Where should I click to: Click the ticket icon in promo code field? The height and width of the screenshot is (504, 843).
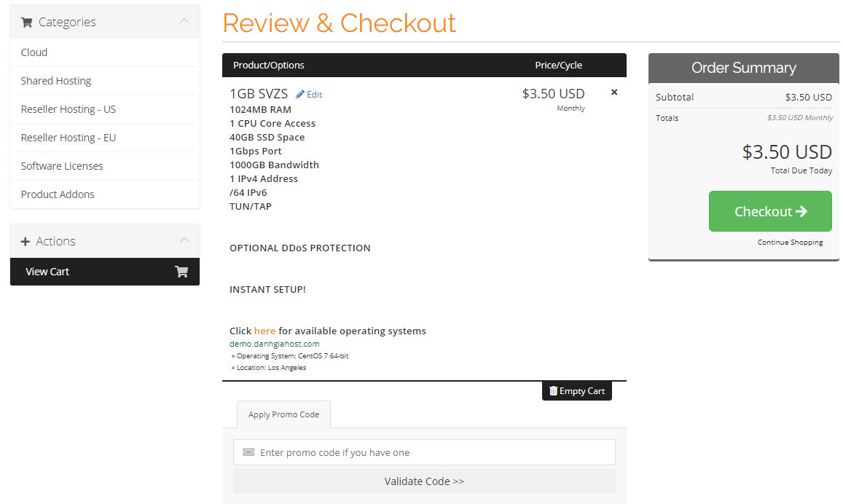coord(248,452)
